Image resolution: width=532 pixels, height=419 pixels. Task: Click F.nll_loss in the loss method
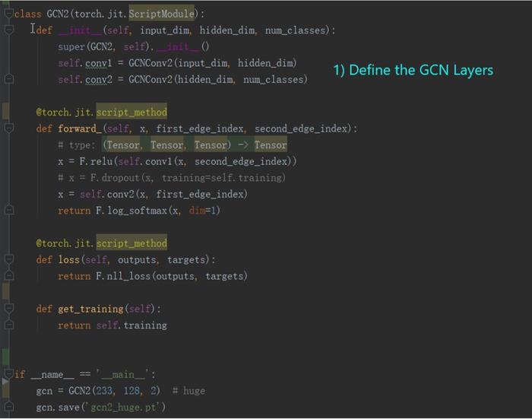click(123, 276)
